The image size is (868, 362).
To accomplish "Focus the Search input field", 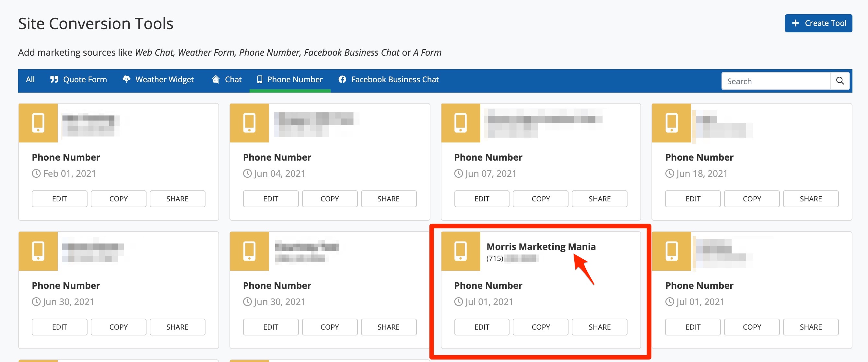I will (775, 81).
